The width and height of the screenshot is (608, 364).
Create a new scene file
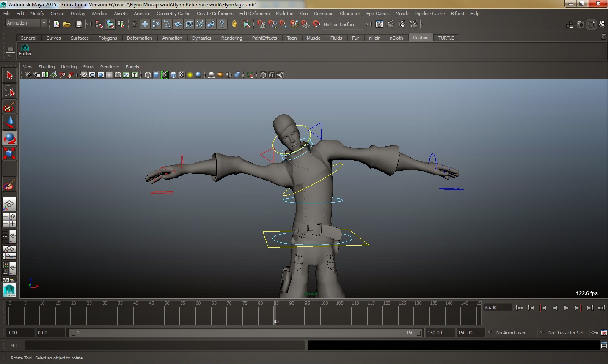tap(56, 25)
